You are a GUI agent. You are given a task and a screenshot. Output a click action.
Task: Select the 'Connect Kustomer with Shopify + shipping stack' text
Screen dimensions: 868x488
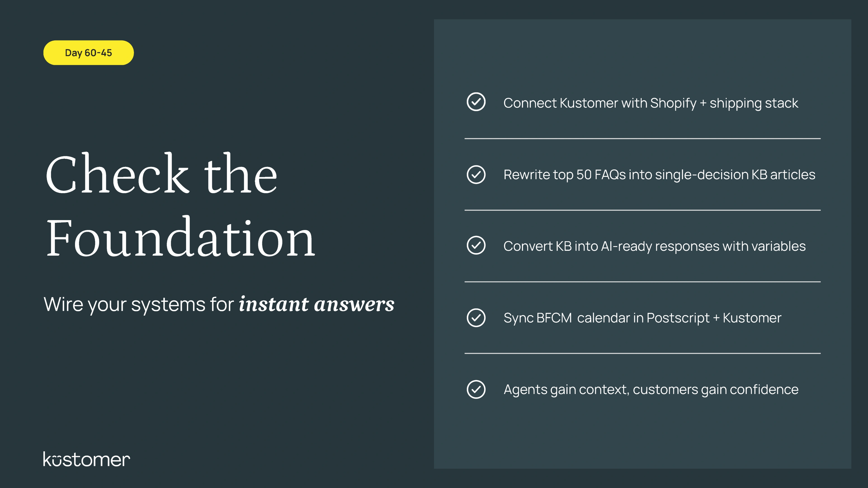(650, 103)
